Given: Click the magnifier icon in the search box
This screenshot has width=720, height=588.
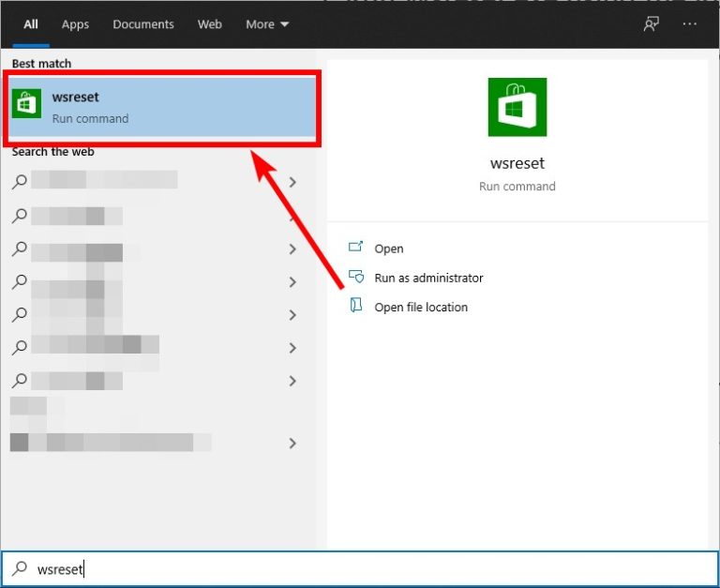Looking at the screenshot, I should click(20, 568).
